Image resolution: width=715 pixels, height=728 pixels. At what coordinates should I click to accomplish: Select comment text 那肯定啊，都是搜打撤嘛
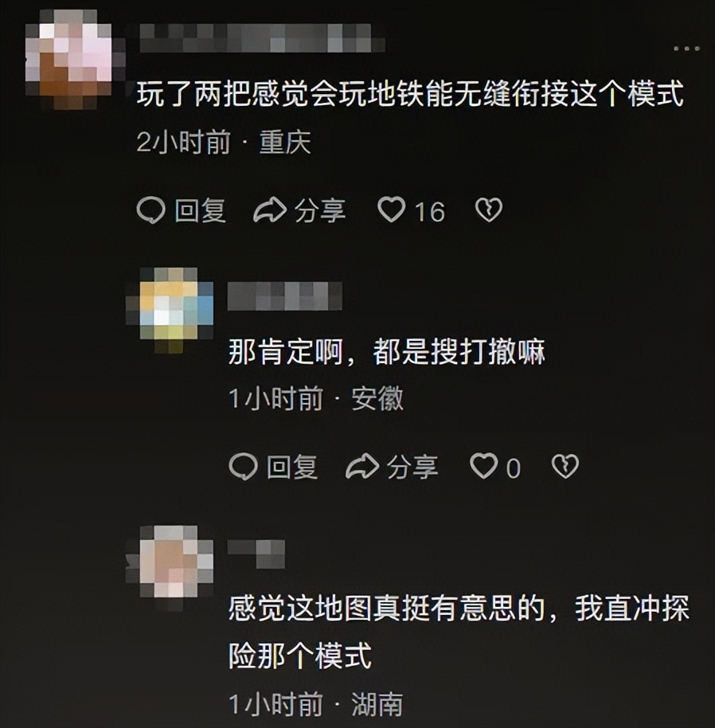click(x=386, y=352)
